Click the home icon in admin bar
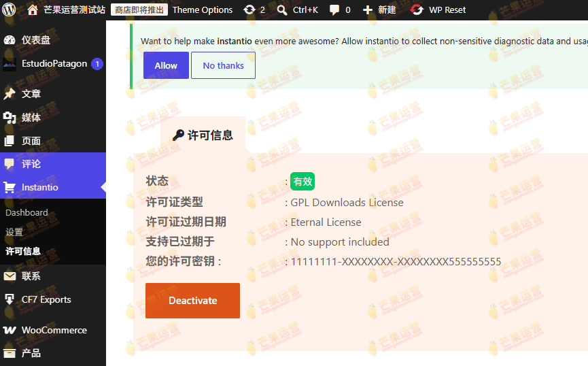588x366 pixels. tap(33, 10)
